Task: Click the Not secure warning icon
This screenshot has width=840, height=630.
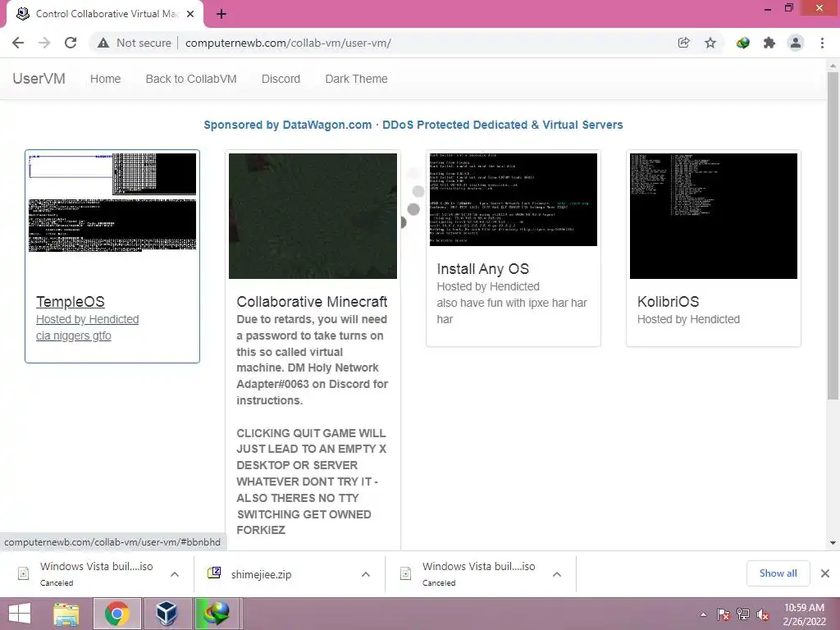Action: [x=103, y=43]
